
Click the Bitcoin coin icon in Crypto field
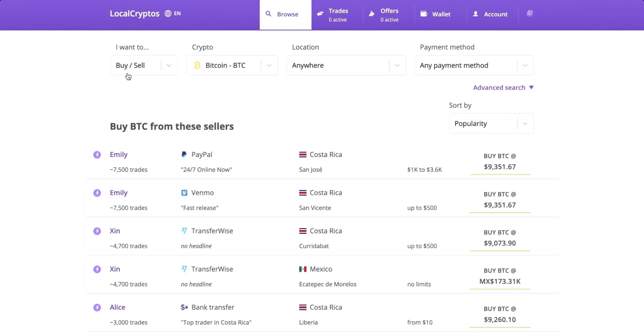197,65
